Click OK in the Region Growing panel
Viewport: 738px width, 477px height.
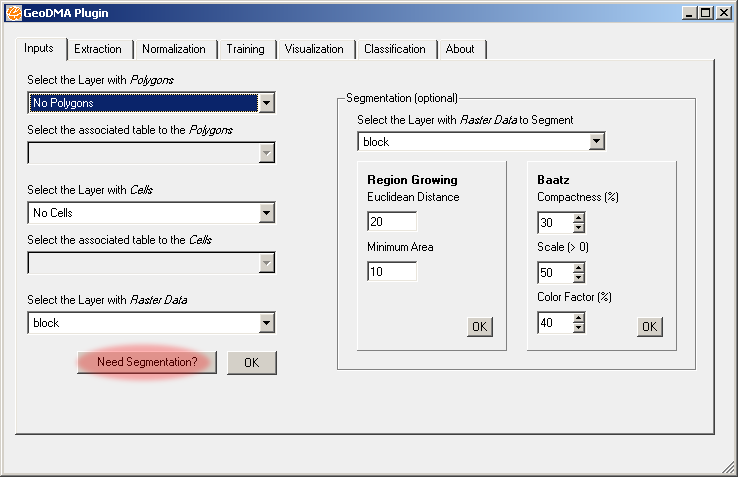pyautogui.click(x=480, y=327)
